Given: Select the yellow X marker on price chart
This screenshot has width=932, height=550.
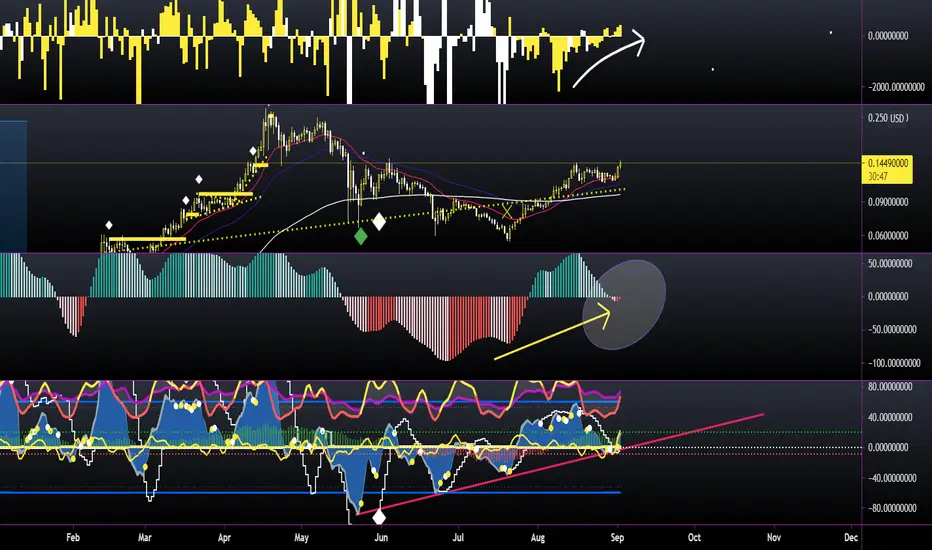Looking at the screenshot, I should [x=506, y=210].
